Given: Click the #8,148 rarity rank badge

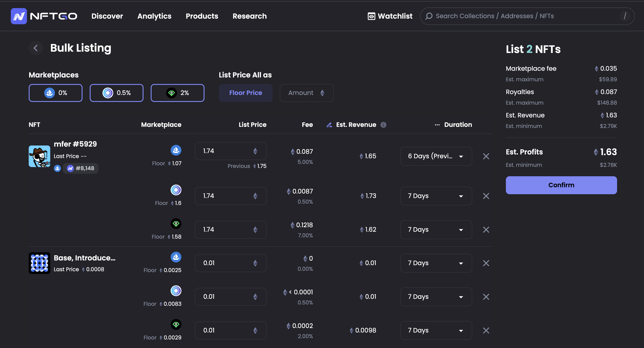Looking at the screenshot, I should (x=80, y=168).
